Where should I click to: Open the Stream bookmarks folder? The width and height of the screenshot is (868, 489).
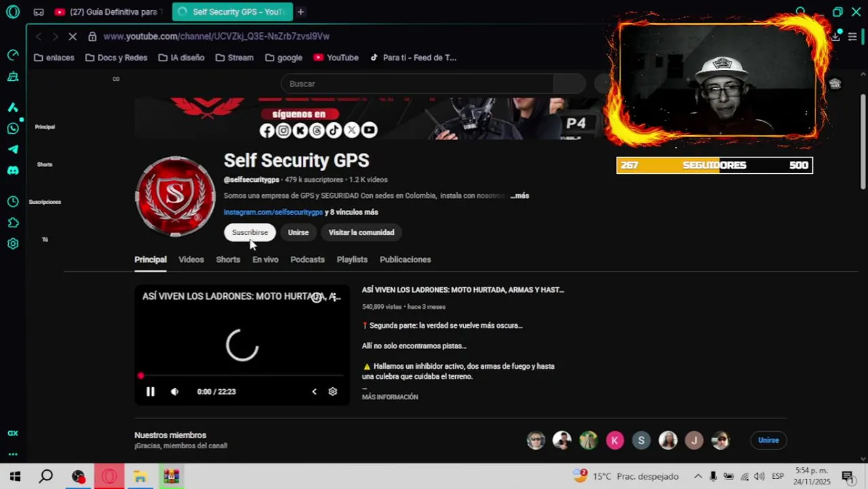234,58
